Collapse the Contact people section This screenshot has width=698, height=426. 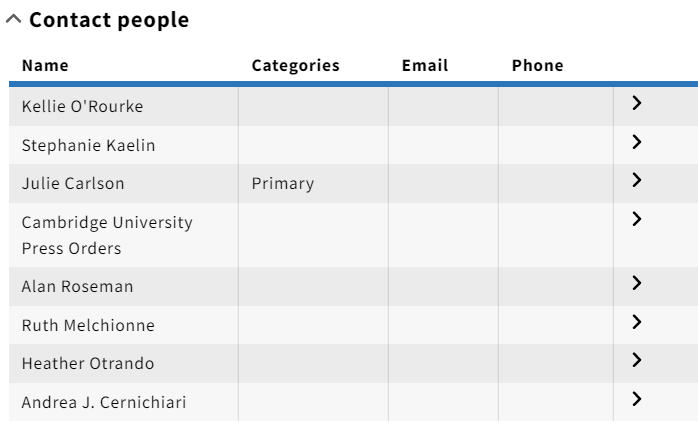(x=14, y=19)
